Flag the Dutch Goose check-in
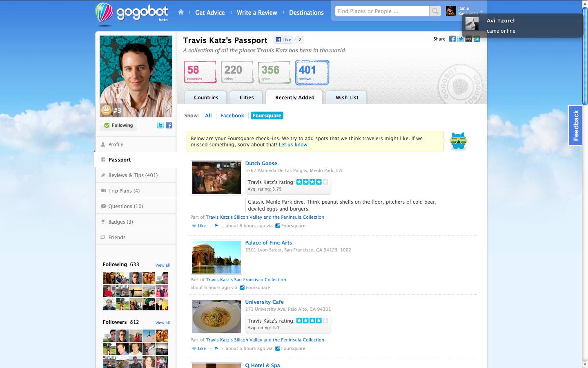The height and width of the screenshot is (368, 588). pos(216,226)
